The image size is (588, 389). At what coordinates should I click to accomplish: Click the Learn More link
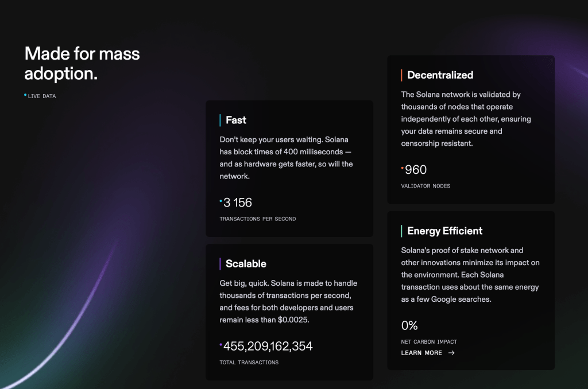[x=421, y=353]
